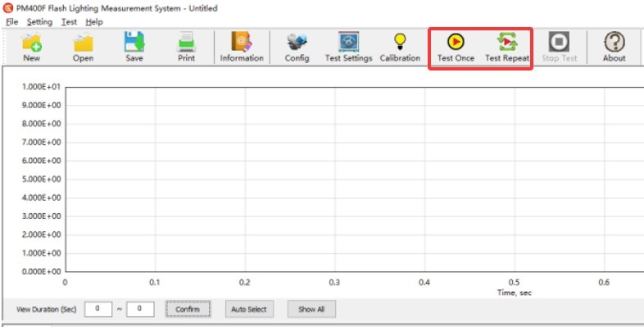Click the Show All button
The width and height of the screenshot is (644, 327).
click(x=311, y=309)
